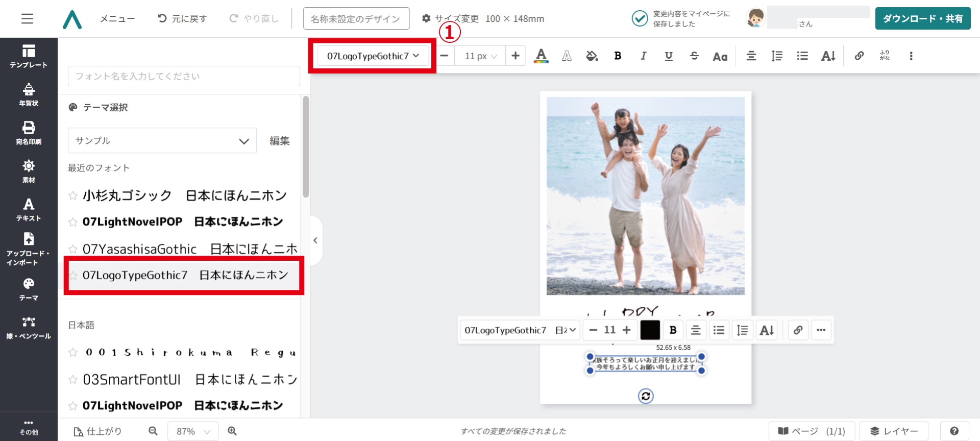Click the zoom in magnifier icon
The height and width of the screenshot is (441, 980).
point(232,431)
